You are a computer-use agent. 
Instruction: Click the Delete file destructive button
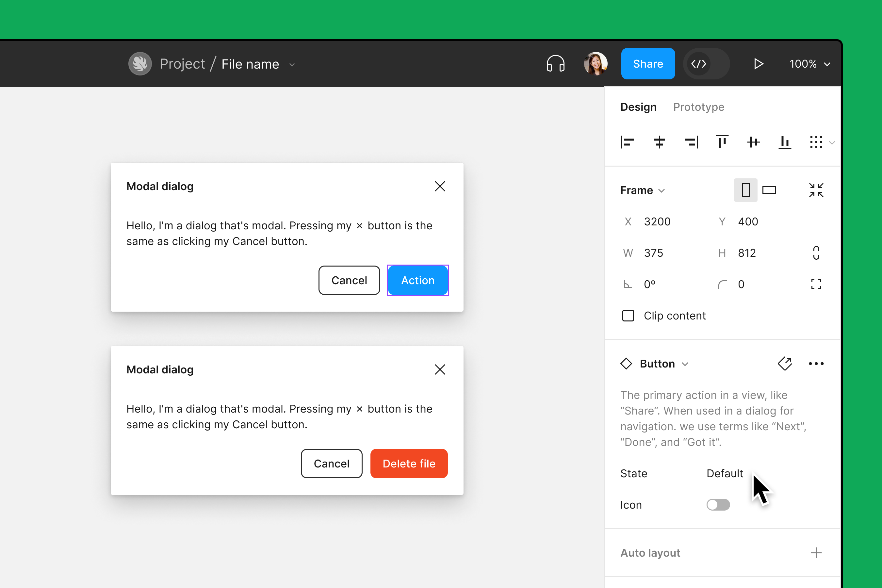click(x=409, y=464)
